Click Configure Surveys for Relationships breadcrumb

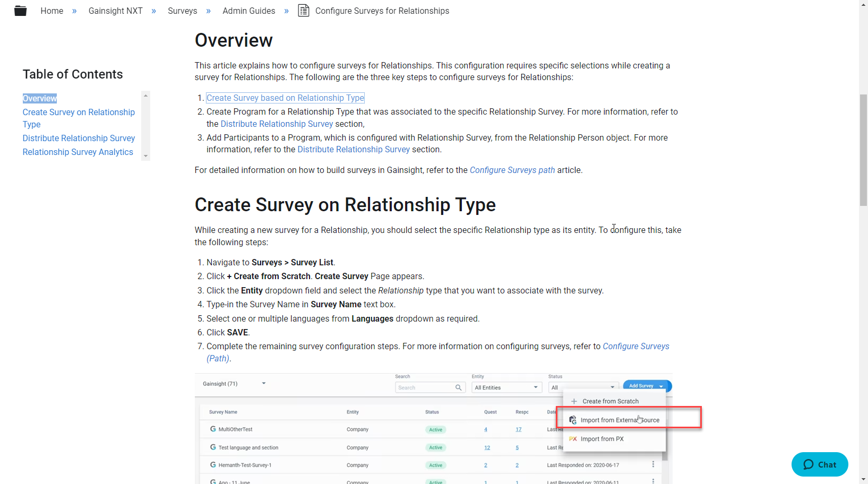382,11
